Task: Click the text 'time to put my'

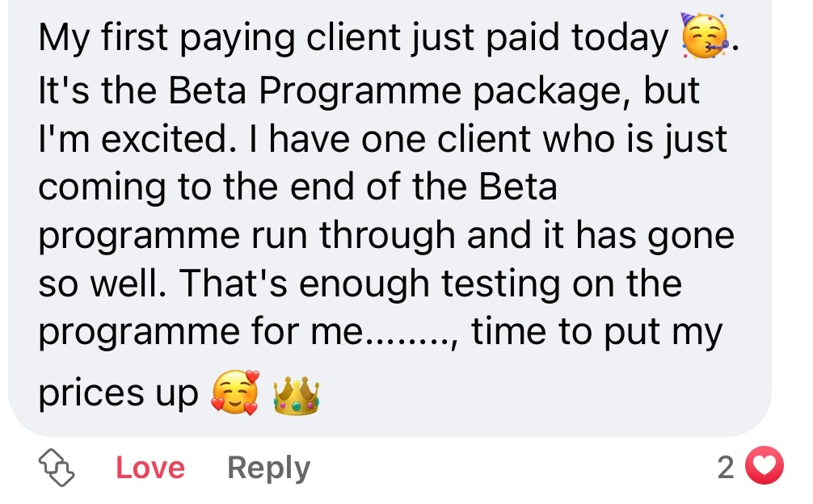Action: click(596, 333)
